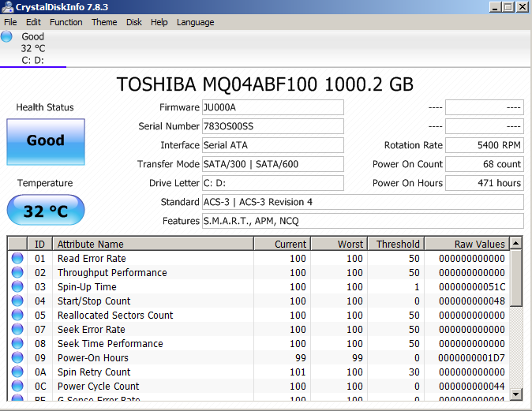The image size is (532, 411).
Task: Click status orb for Seek Time Performance
Action: [x=17, y=344]
